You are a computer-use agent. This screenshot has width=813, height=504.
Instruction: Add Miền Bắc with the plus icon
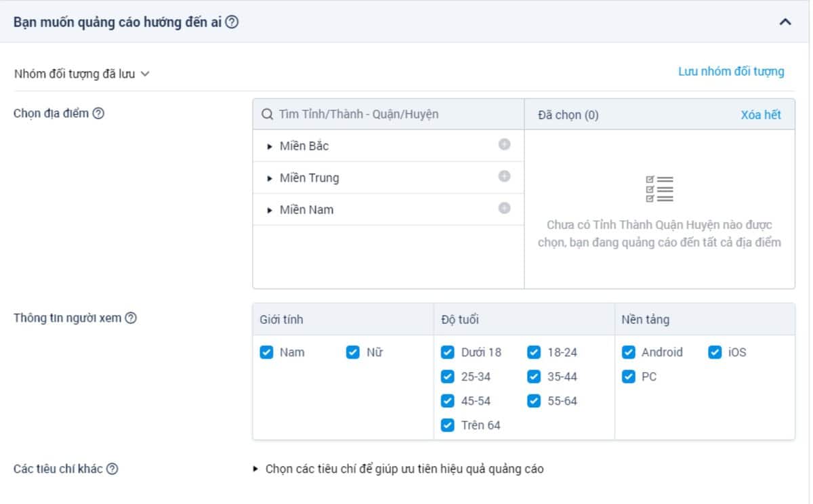(504, 144)
